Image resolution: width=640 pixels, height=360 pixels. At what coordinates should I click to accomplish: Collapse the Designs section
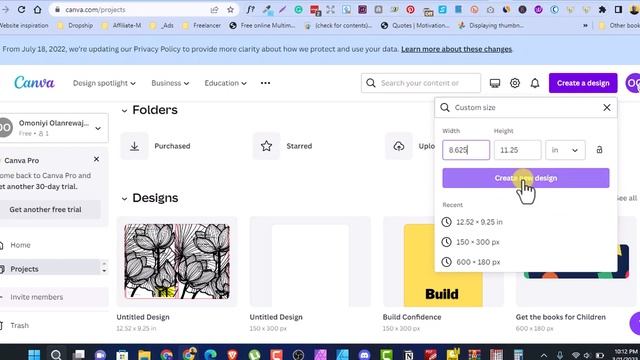[x=124, y=198]
